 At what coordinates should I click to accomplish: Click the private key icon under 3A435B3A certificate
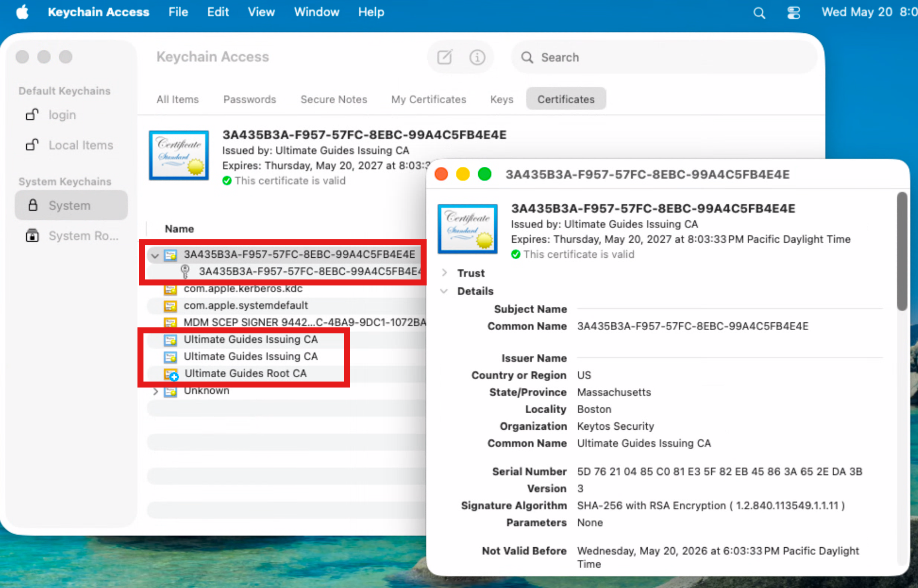tap(185, 271)
